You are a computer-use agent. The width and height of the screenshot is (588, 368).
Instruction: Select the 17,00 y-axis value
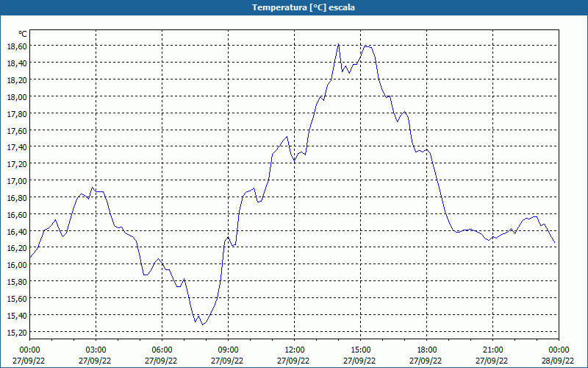(x=17, y=181)
